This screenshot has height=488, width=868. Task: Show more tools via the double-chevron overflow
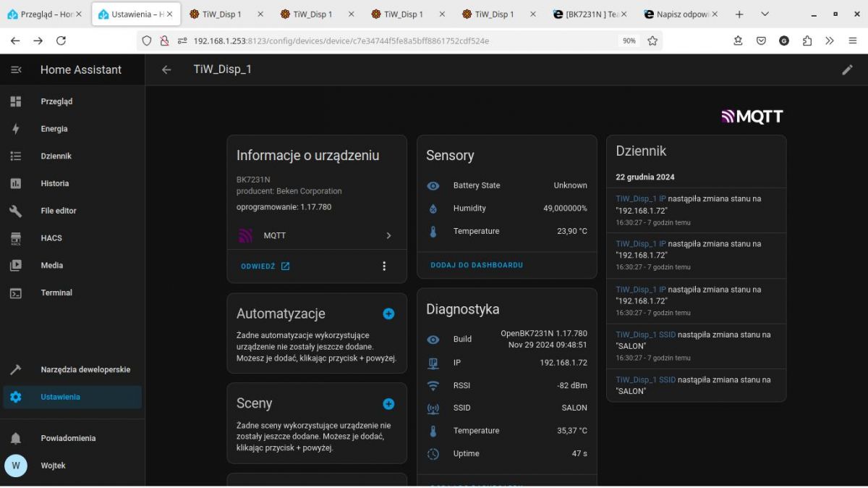point(830,41)
